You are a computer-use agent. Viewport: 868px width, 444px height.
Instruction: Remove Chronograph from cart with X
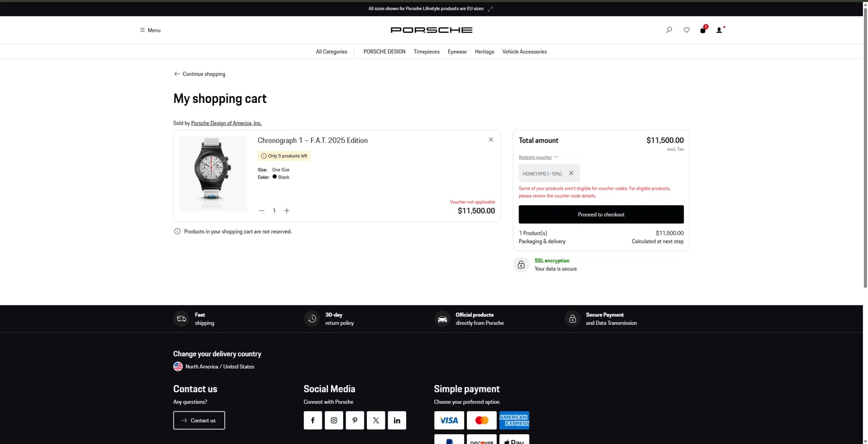click(x=491, y=139)
